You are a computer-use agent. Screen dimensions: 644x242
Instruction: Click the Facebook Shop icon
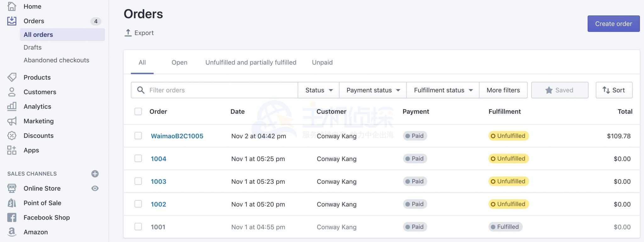(12, 217)
